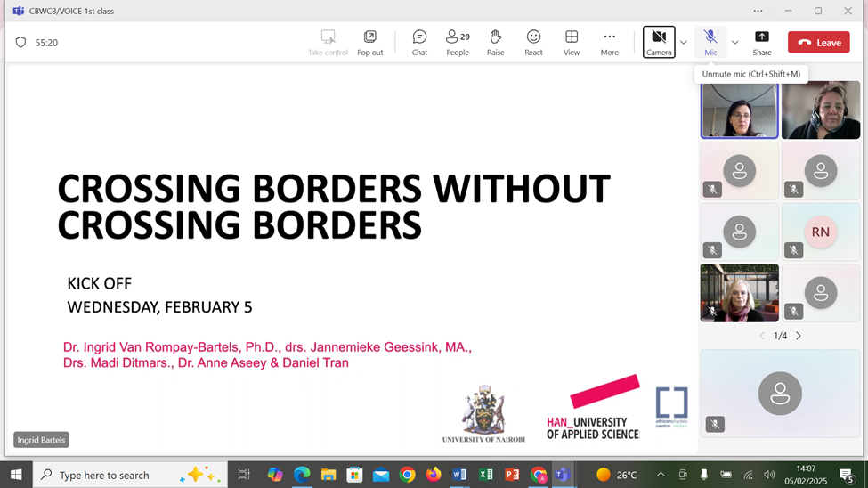Open the Chat panel

tap(419, 42)
